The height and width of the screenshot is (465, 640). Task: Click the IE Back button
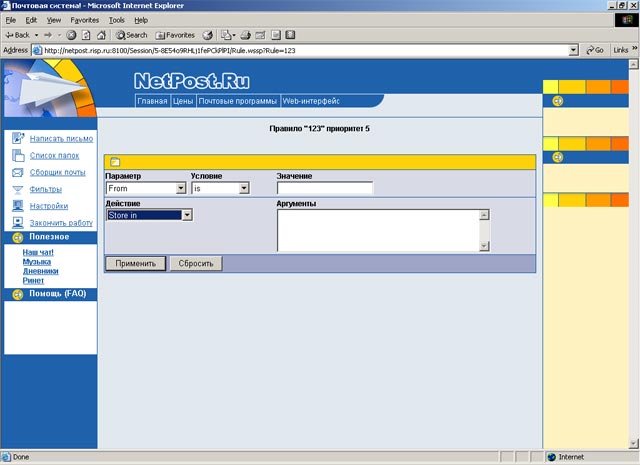tap(18, 35)
